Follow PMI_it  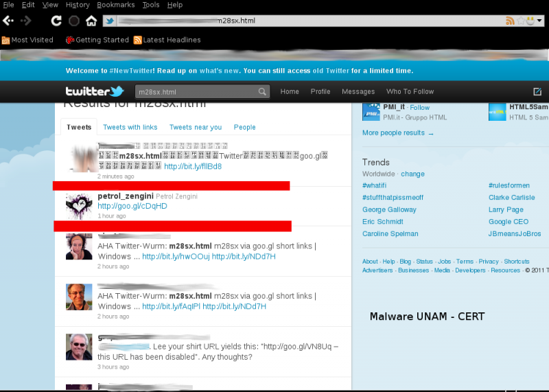pos(420,108)
